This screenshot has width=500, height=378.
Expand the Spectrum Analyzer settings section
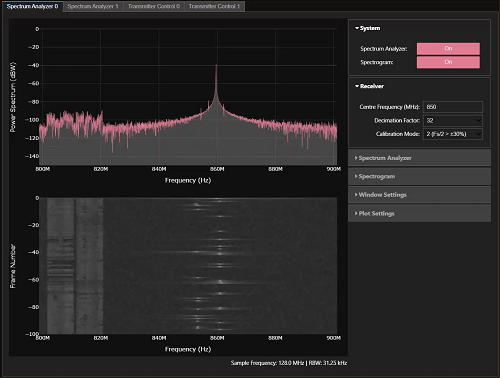(x=419, y=158)
